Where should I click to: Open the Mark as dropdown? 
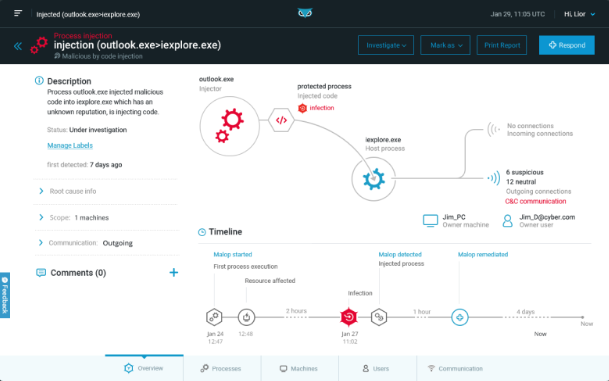point(445,45)
